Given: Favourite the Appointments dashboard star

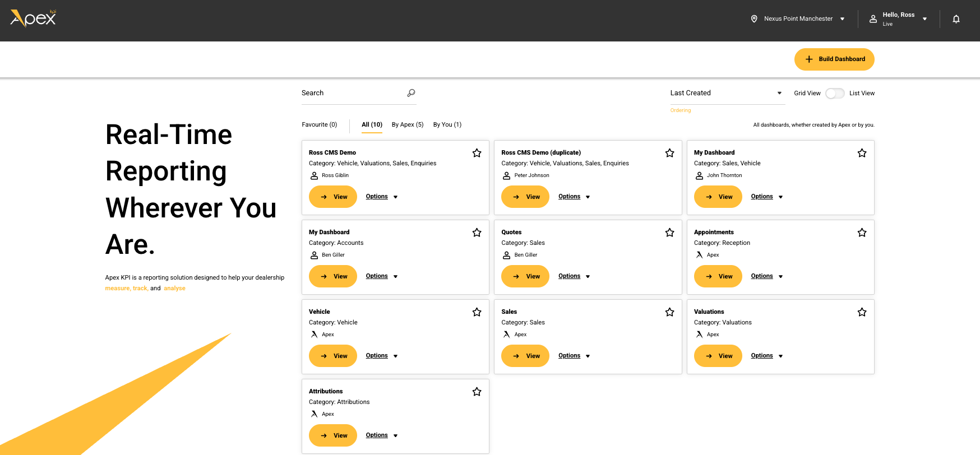Looking at the screenshot, I should [x=862, y=233].
